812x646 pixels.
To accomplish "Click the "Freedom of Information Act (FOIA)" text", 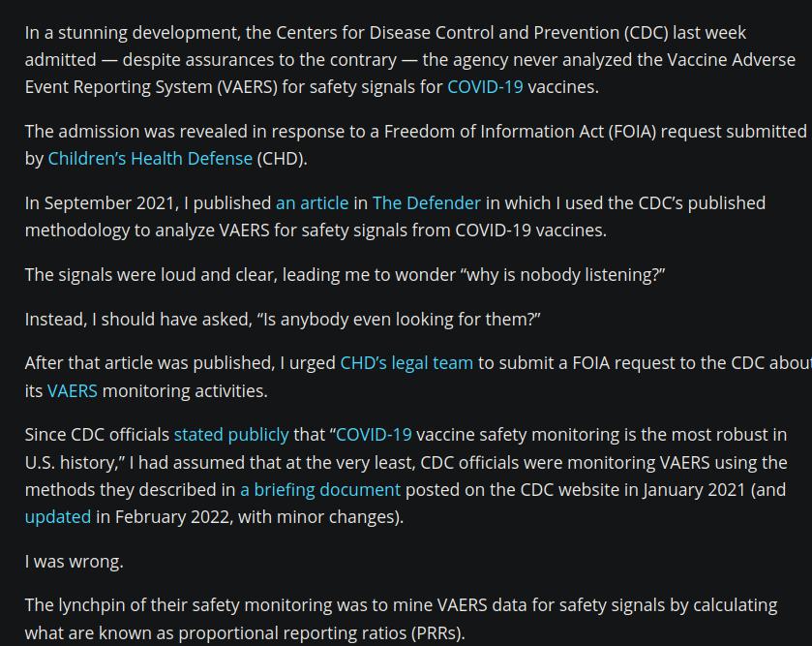I will point(520,131).
